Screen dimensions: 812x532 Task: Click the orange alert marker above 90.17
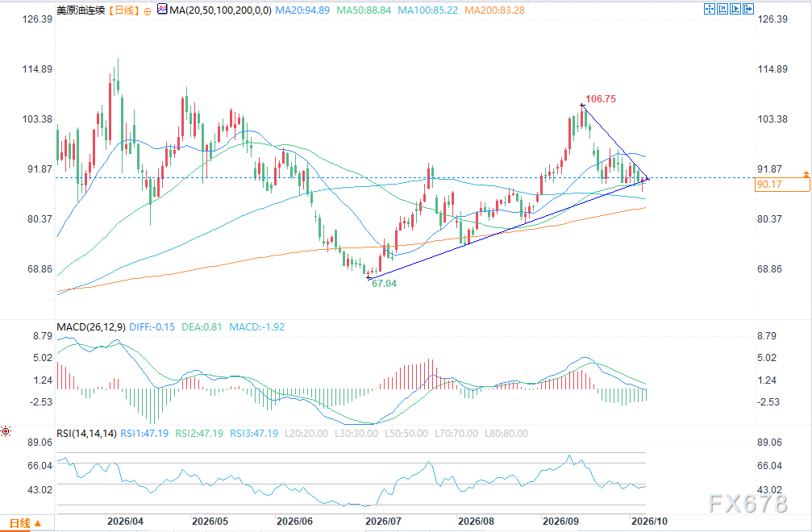(806, 174)
